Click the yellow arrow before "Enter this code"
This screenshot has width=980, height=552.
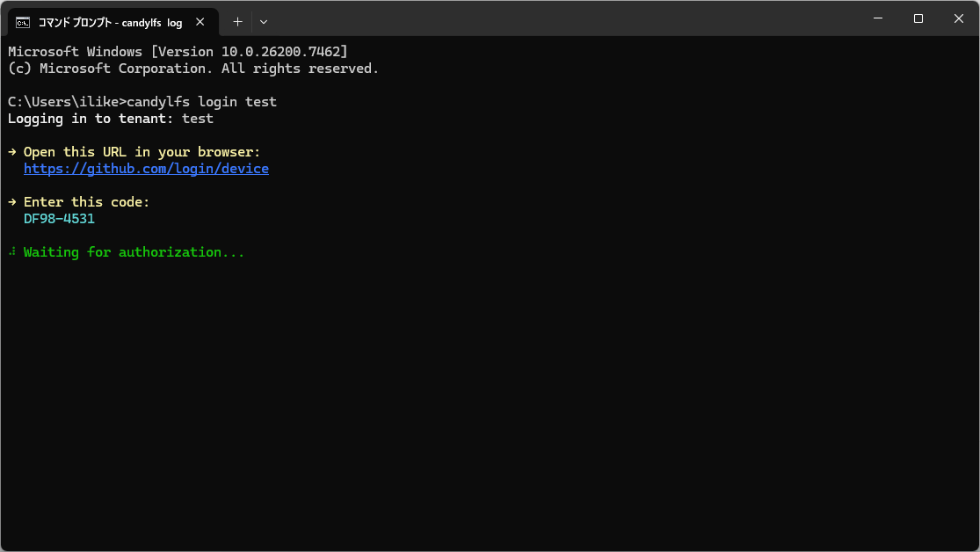coord(12,202)
